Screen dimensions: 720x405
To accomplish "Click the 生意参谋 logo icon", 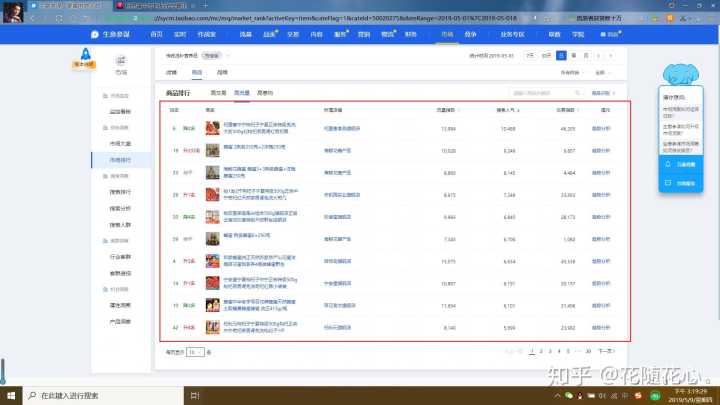I will [94, 34].
